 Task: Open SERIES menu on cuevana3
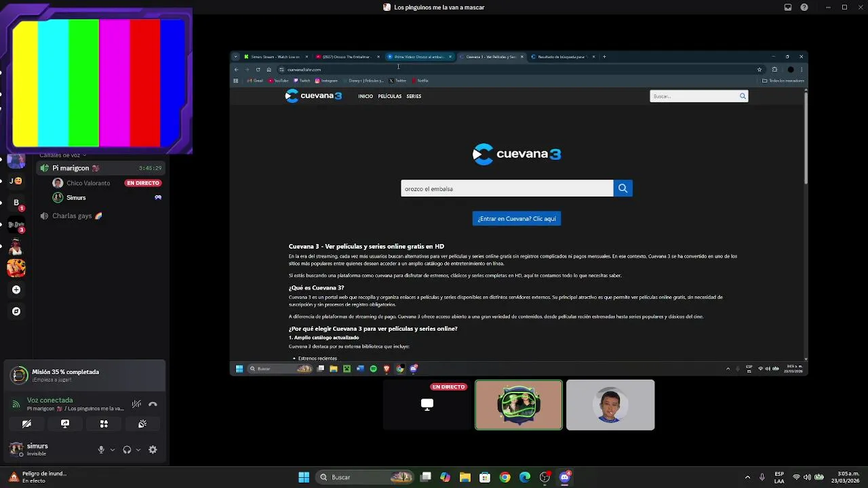[414, 96]
